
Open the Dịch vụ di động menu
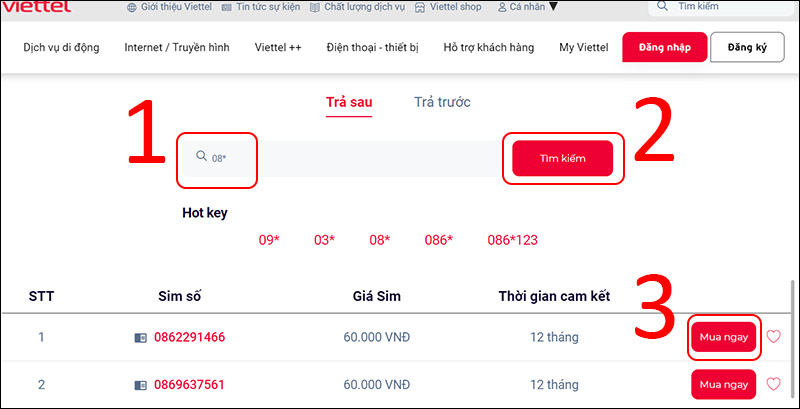(61, 47)
